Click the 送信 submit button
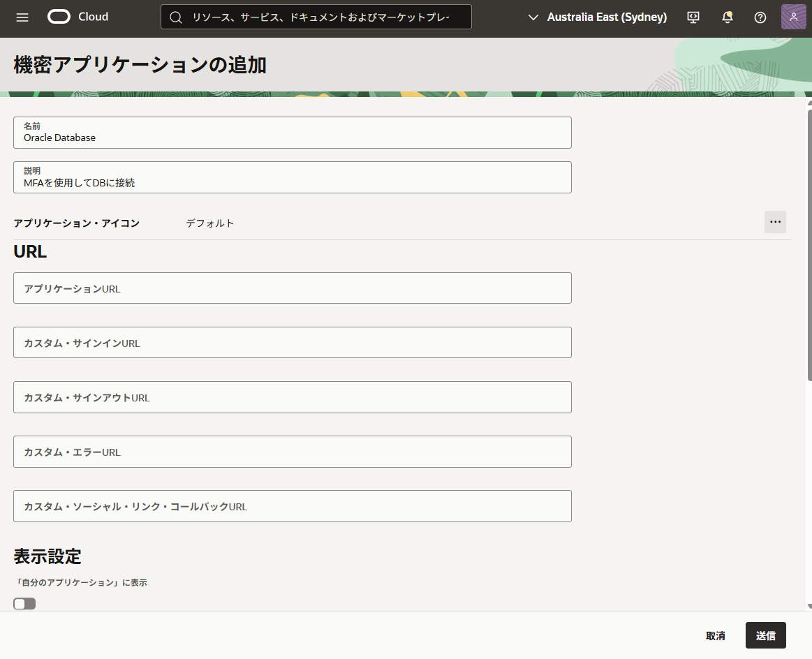This screenshot has width=812, height=659. (x=765, y=635)
